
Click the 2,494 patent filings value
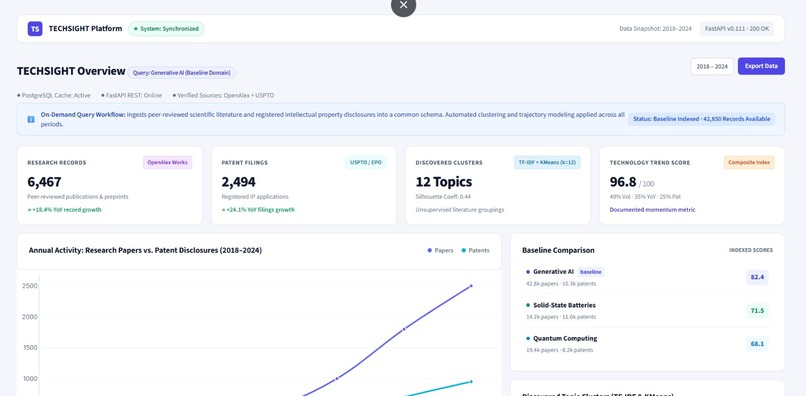[239, 182]
